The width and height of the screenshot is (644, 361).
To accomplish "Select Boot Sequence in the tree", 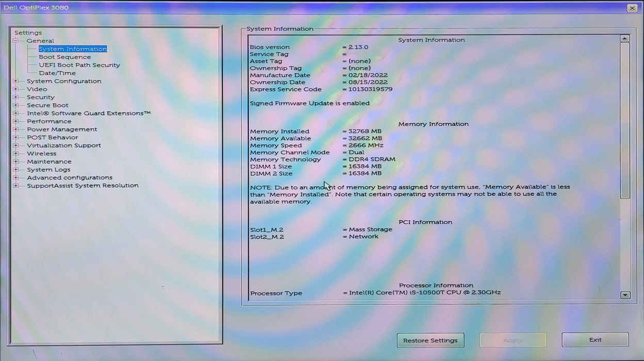I will pyautogui.click(x=65, y=57).
